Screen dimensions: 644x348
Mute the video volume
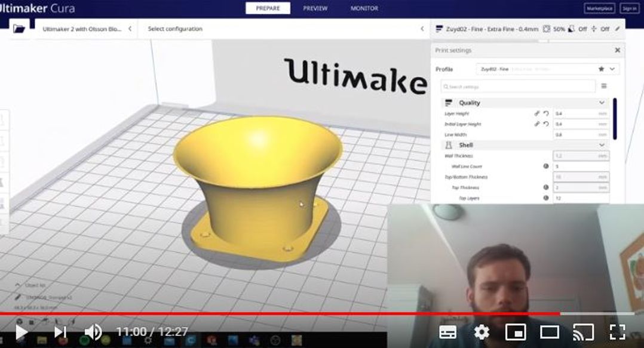click(93, 332)
